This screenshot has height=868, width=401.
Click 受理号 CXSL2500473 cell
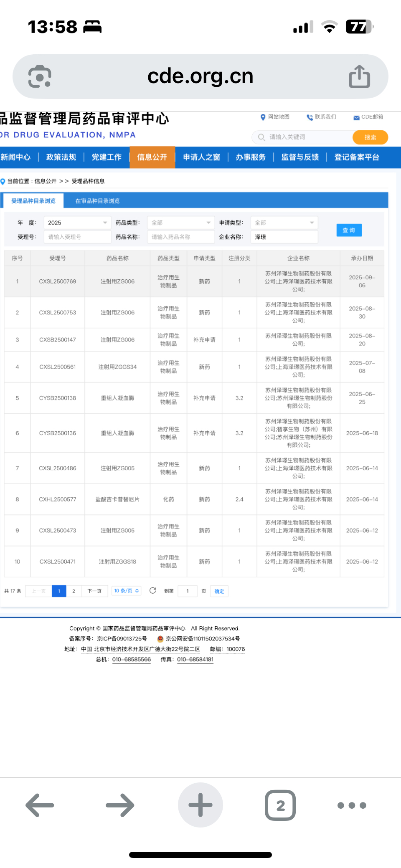[x=58, y=530]
